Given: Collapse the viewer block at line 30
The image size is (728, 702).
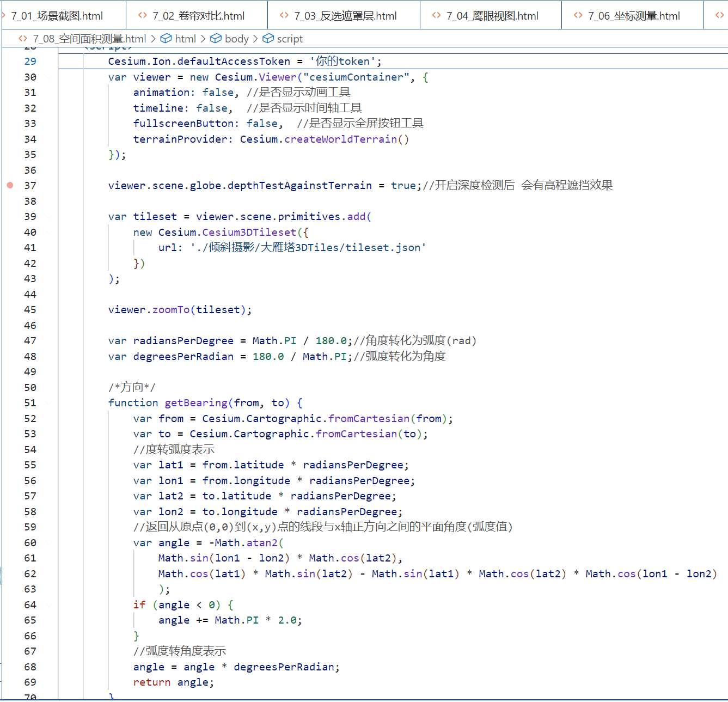Looking at the screenshot, I should (x=49, y=77).
